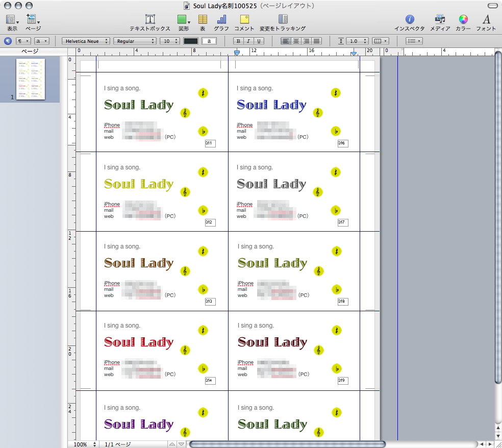Viewport: 502px width, 448px height.
Task: Insert a text box from the toolbar
Action: (x=150, y=20)
